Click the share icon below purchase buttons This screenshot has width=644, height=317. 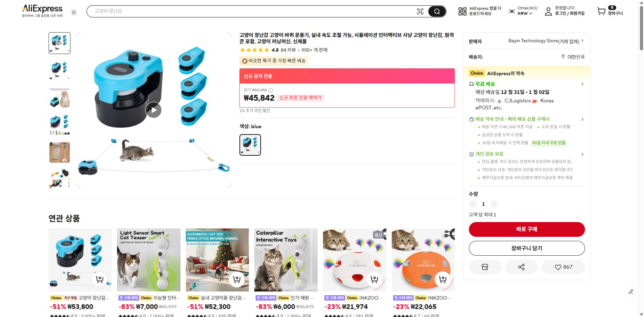(521, 267)
